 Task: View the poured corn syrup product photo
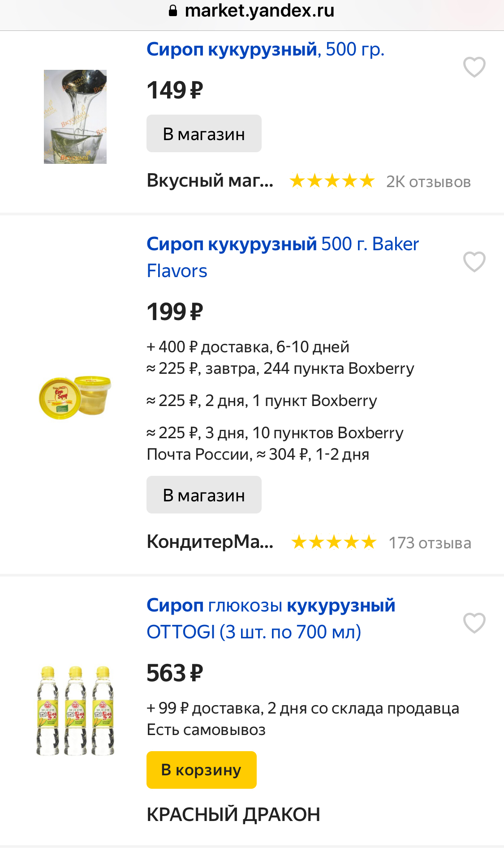click(75, 117)
